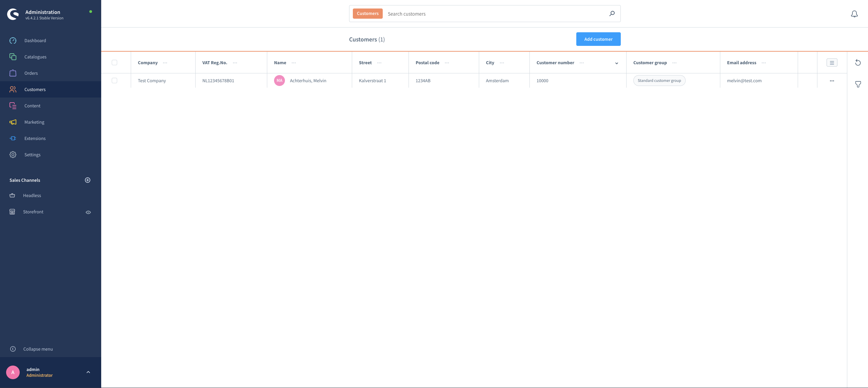
Task: Click the Shopware logo icon
Action: pos(13,14)
